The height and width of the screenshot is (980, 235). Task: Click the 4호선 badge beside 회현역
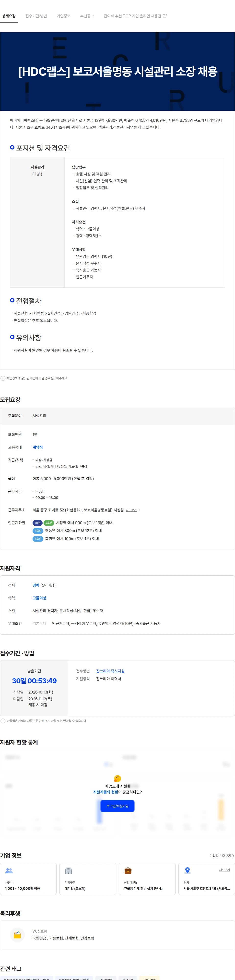[38, 539]
